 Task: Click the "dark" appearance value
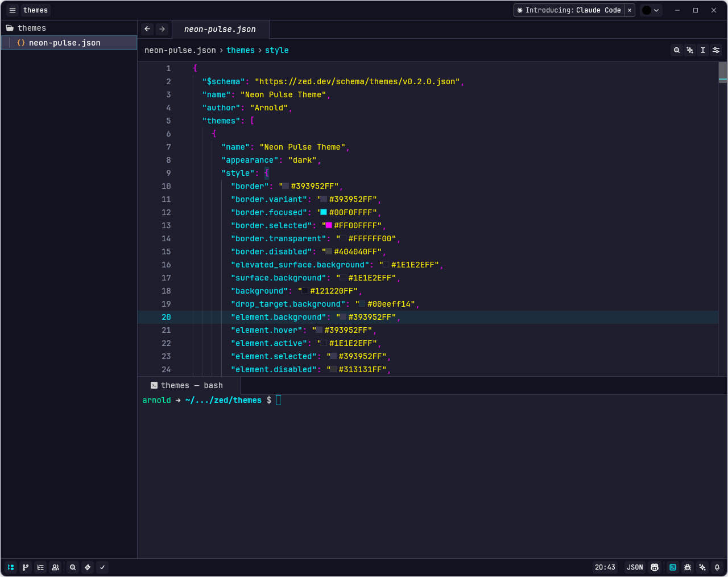point(303,160)
